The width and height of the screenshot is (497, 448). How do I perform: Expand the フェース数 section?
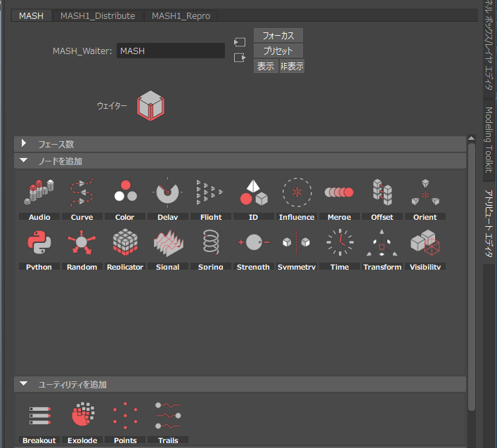(240, 144)
